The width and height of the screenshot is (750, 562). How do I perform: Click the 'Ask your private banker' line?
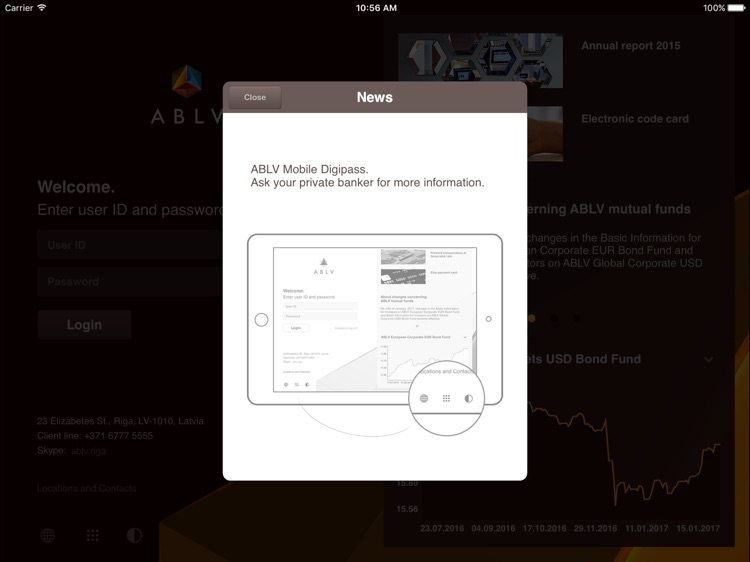point(367,183)
